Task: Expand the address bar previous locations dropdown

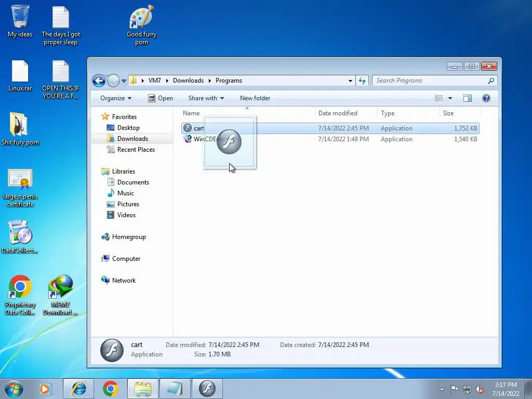Action: pos(350,81)
